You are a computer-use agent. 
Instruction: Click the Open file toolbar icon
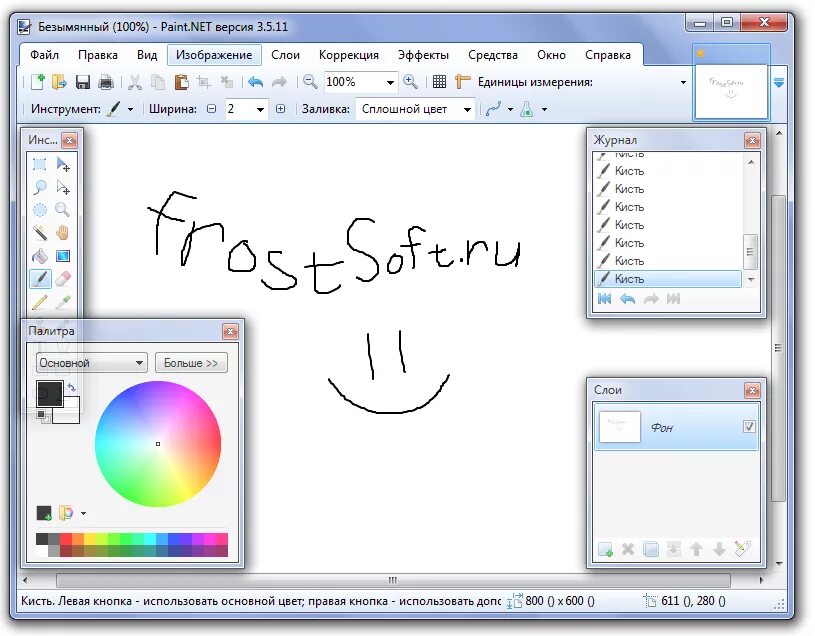click(x=59, y=82)
